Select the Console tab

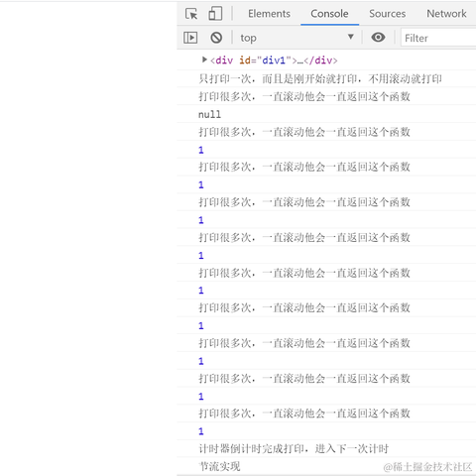tap(329, 14)
